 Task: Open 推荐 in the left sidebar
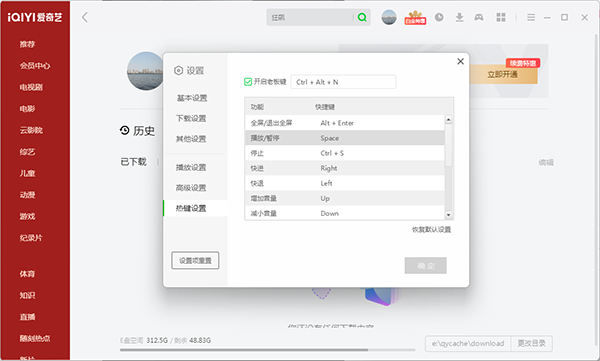[27, 44]
